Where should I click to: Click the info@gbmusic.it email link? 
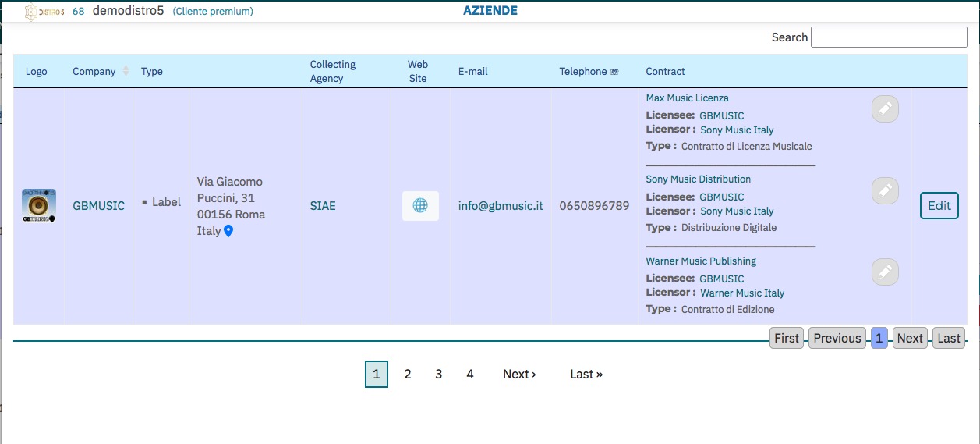point(501,206)
